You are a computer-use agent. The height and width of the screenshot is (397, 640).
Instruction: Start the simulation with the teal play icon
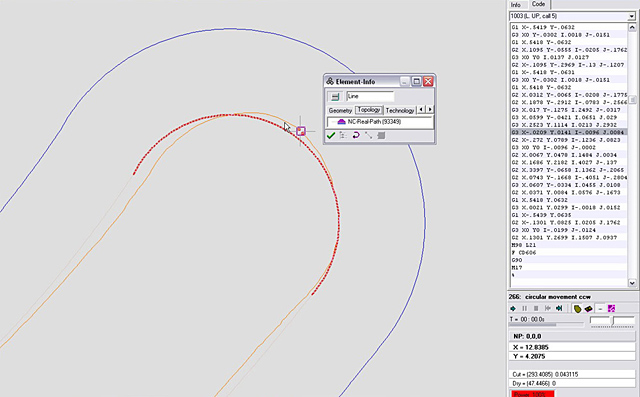(x=513, y=308)
